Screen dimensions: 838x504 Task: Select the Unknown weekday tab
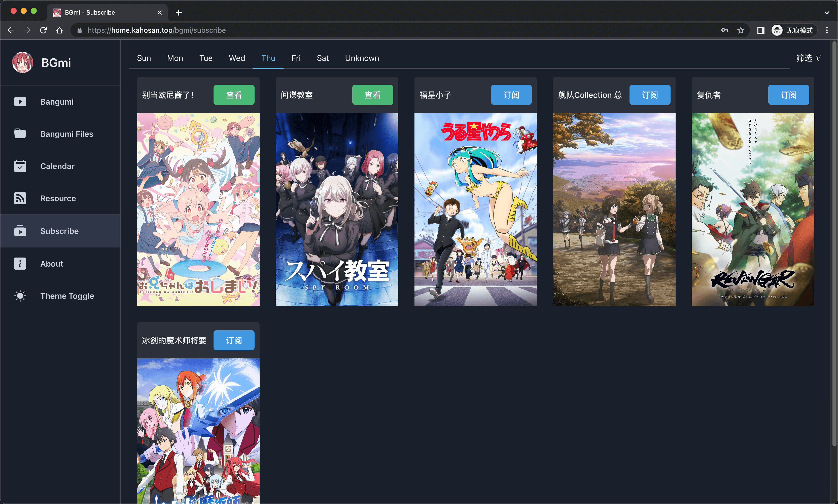point(362,58)
